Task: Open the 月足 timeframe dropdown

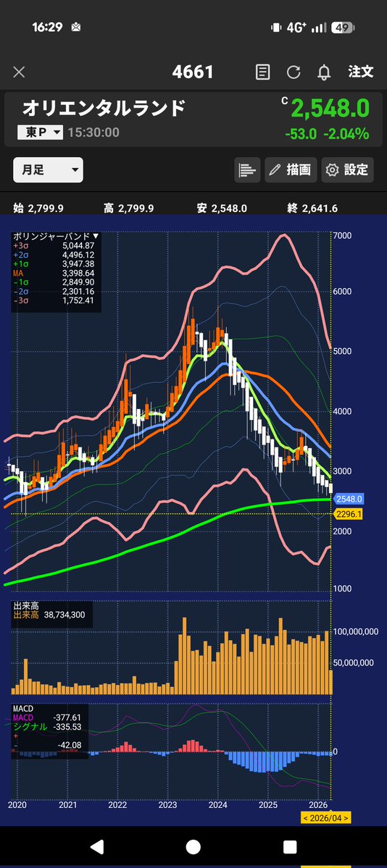Action: 49,170
